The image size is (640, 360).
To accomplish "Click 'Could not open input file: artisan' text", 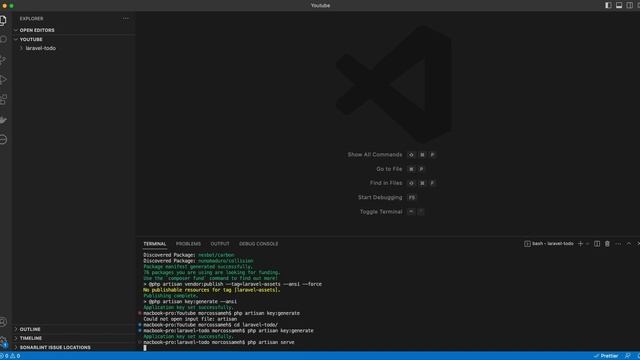I will coord(190,319).
